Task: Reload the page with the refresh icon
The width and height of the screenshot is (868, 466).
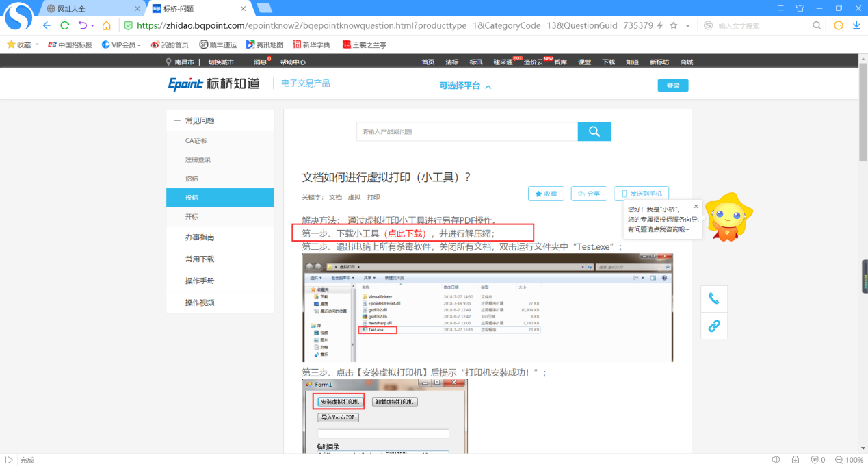Action: tap(65, 25)
